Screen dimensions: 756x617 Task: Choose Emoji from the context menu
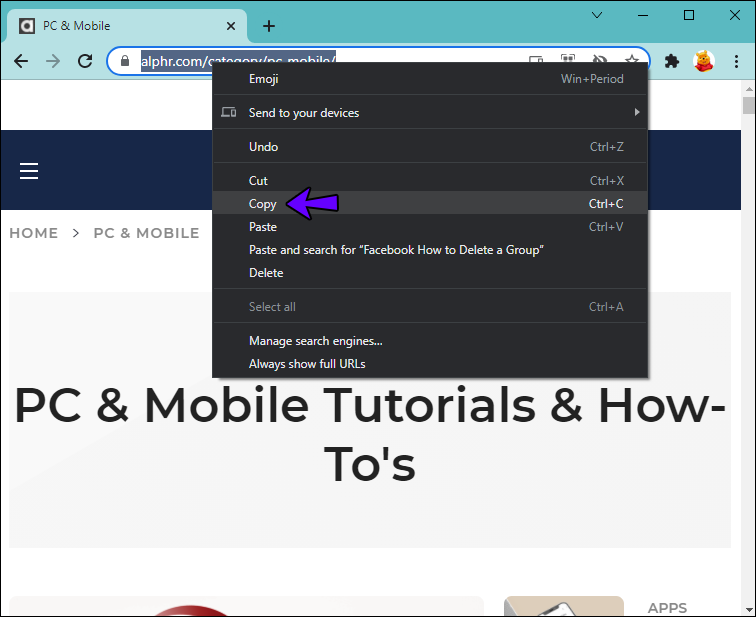pos(430,79)
